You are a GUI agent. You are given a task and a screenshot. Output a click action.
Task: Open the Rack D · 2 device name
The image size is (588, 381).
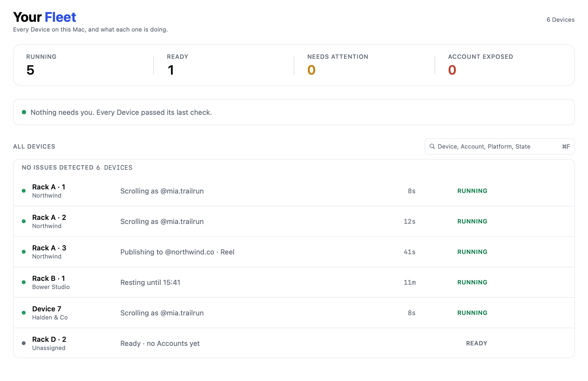tap(49, 339)
